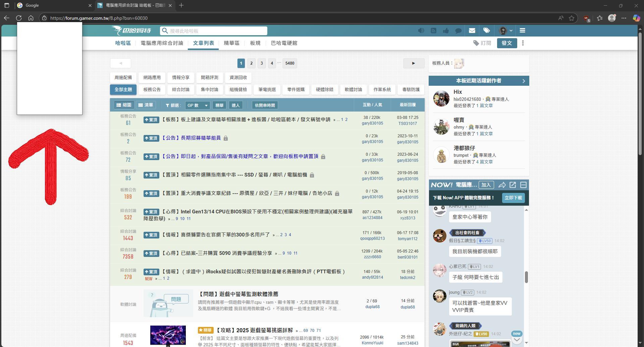Open the speech bubble notifications icon
This screenshot has width=644, height=347.
click(x=458, y=30)
